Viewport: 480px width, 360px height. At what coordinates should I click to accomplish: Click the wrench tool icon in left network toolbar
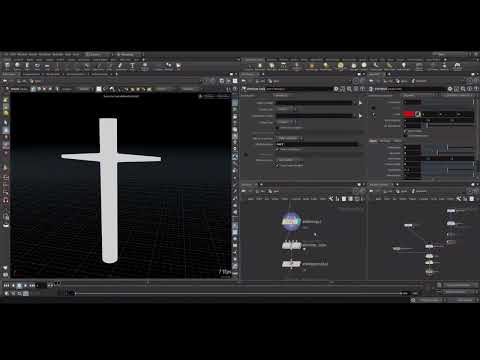click(331, 199)
